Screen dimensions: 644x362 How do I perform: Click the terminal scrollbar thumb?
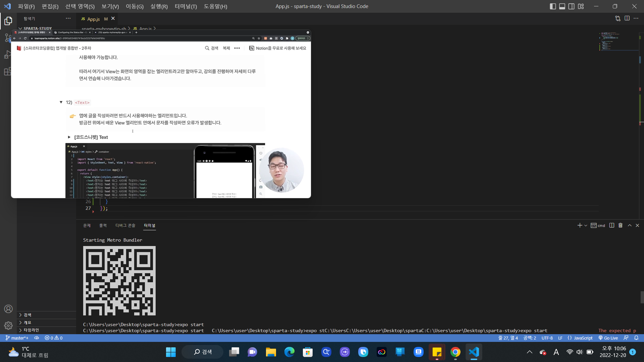coord(642,297)
